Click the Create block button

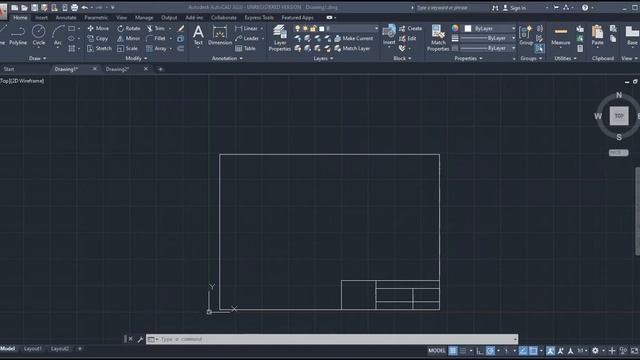(410, 28)
